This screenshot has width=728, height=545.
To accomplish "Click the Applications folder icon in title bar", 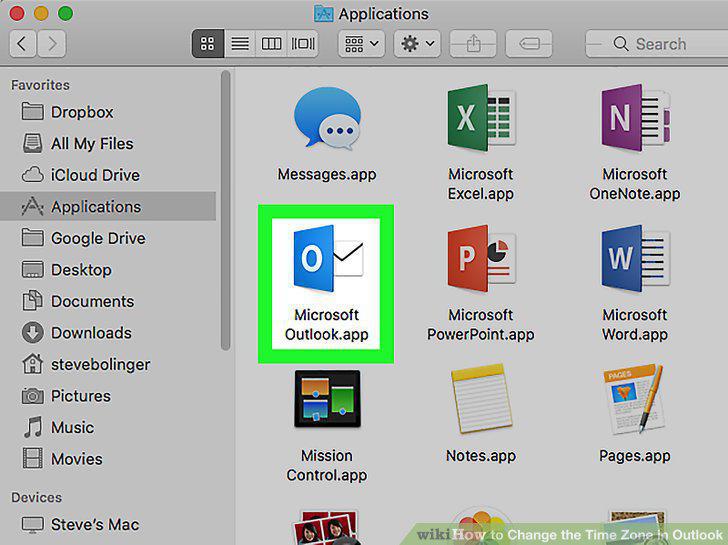I will tap(323, 14).
